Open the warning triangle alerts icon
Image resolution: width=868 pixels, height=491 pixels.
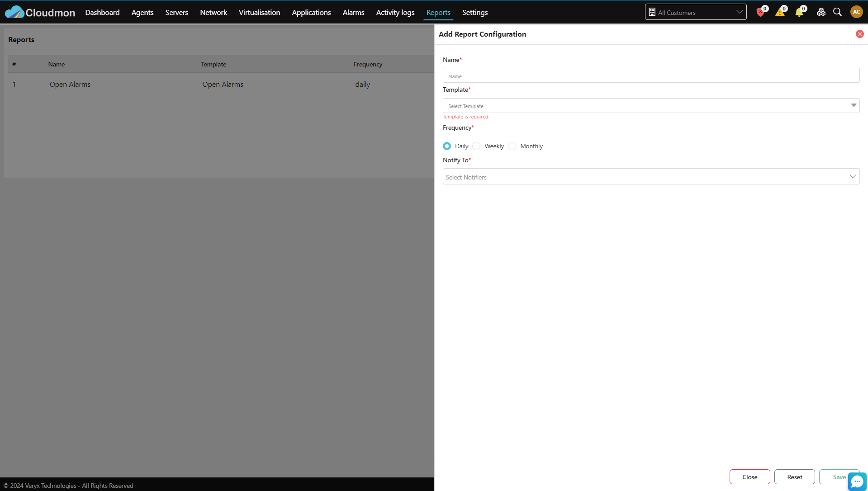[780, 12]
